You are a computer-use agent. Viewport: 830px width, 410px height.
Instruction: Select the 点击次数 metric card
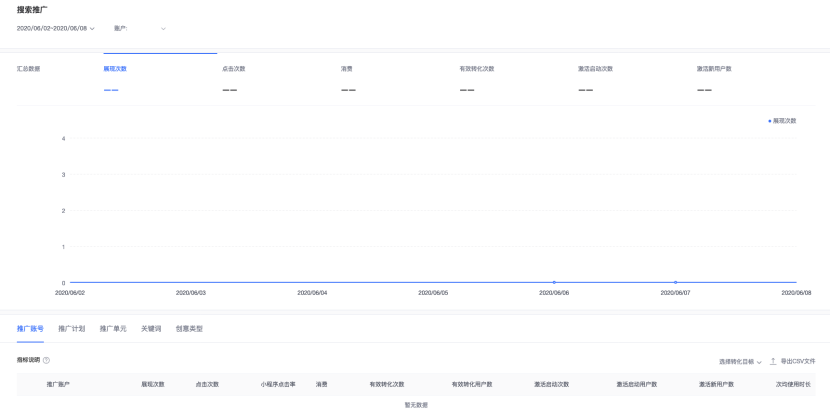pos(233,69)
